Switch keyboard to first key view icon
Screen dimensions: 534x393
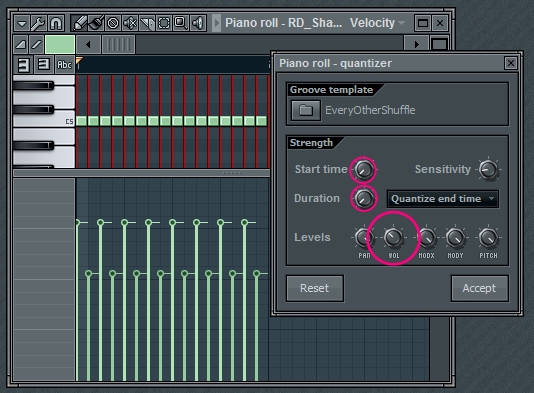pos(23,64)
